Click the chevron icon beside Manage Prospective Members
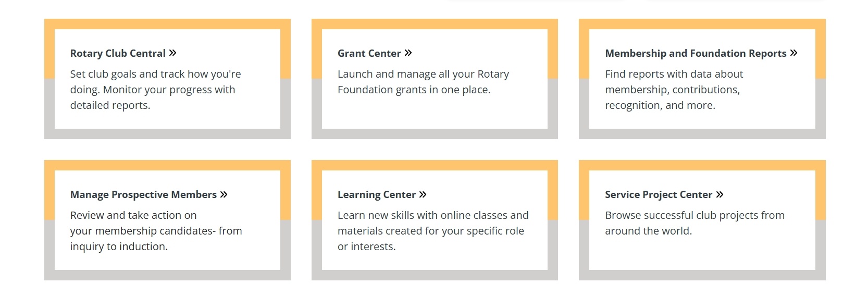 coord(224,194)
